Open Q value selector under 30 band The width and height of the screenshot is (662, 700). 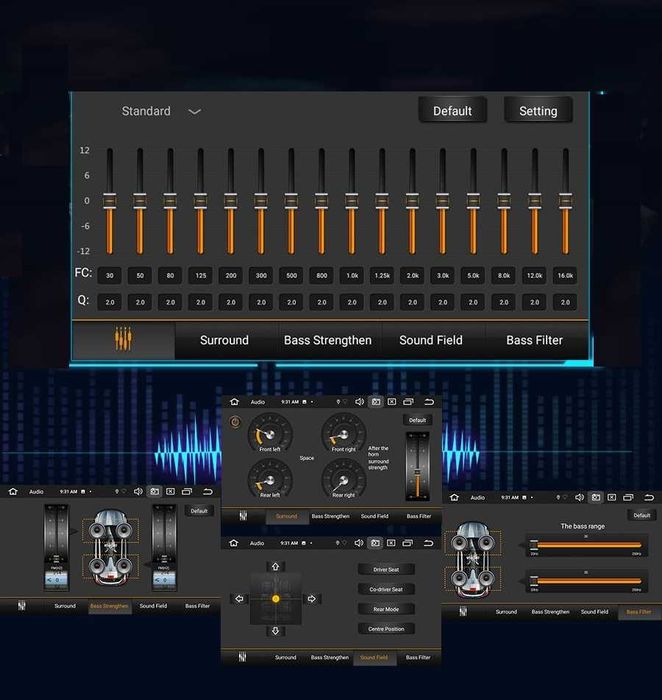109,302
